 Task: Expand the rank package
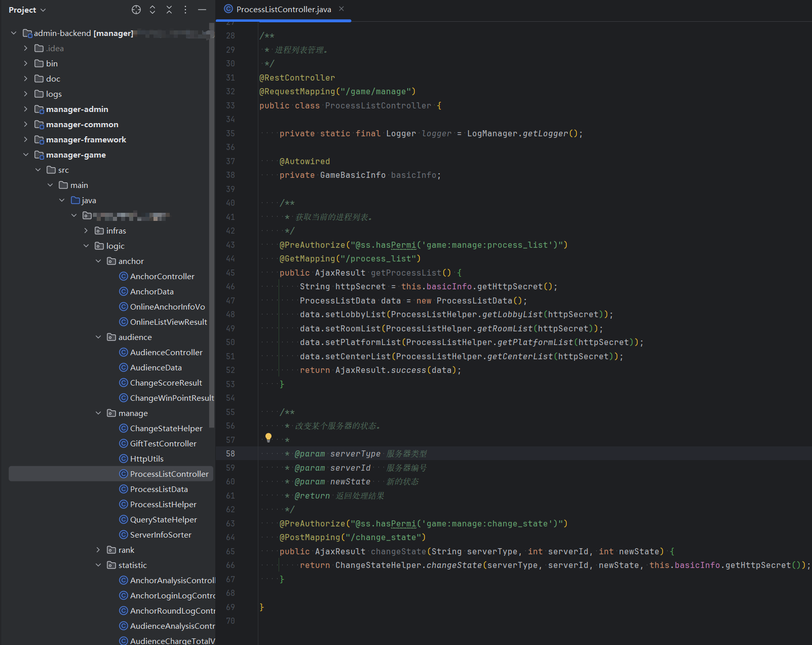point(98,550)
